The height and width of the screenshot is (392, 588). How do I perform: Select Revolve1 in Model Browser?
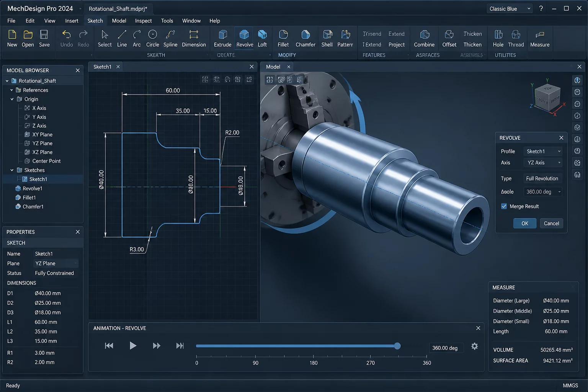coord(29,188)
